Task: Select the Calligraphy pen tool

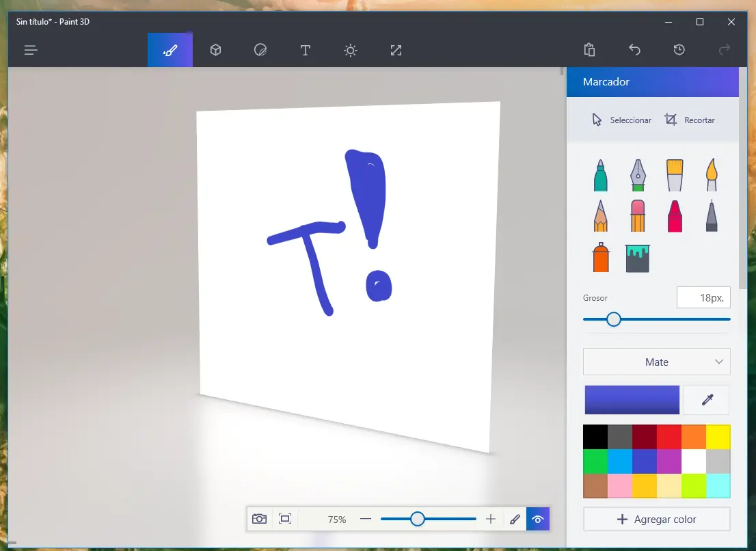Action: [x=638, y=176]
